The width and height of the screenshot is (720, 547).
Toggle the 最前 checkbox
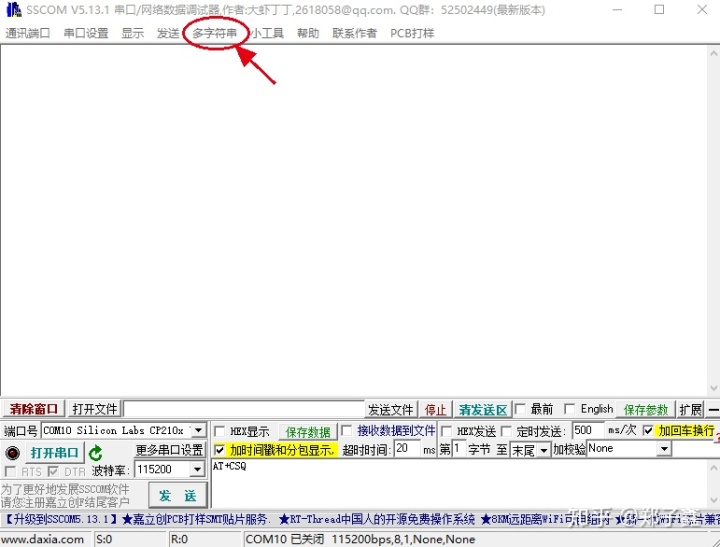pyautogui.click(x=520, y=408)
